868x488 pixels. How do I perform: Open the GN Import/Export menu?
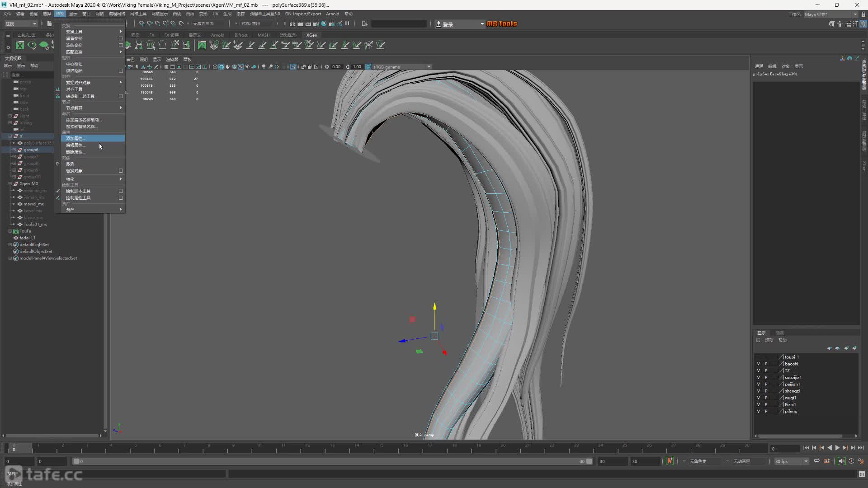point(303,14)
